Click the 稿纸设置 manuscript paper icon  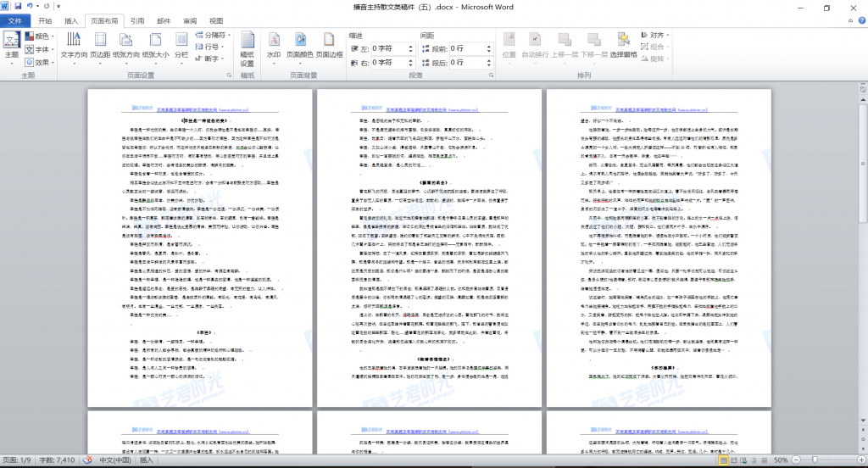pyautogui.click(x=247, y=48)
